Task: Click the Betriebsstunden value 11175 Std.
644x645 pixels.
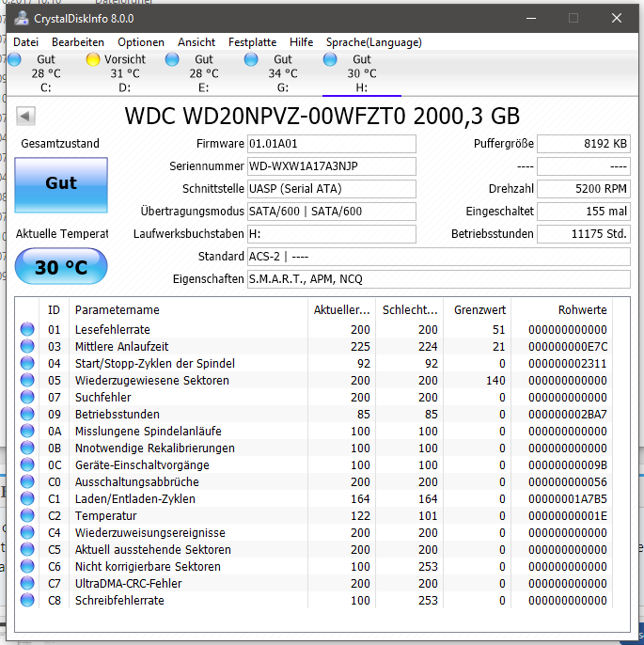Action: [584, 234]
